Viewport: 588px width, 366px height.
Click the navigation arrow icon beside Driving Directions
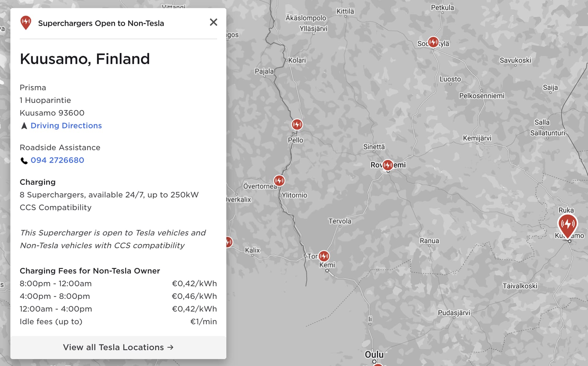pos(24,126)
